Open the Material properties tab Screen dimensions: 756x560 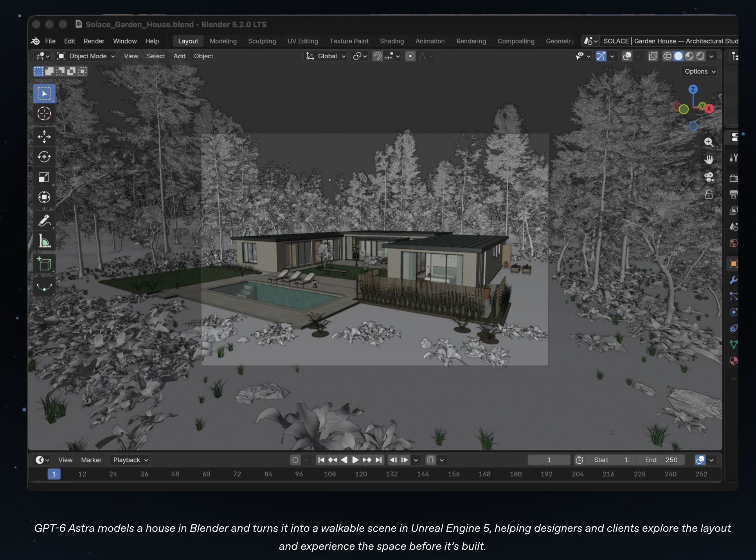(x=734, y=361)
